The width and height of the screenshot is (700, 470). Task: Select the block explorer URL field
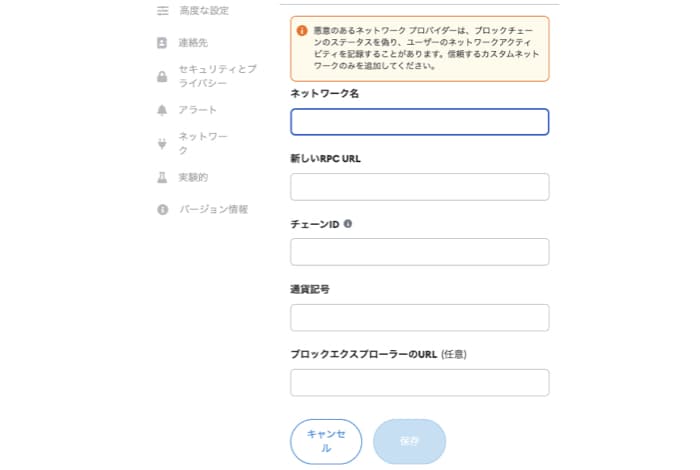coord(419,383)
